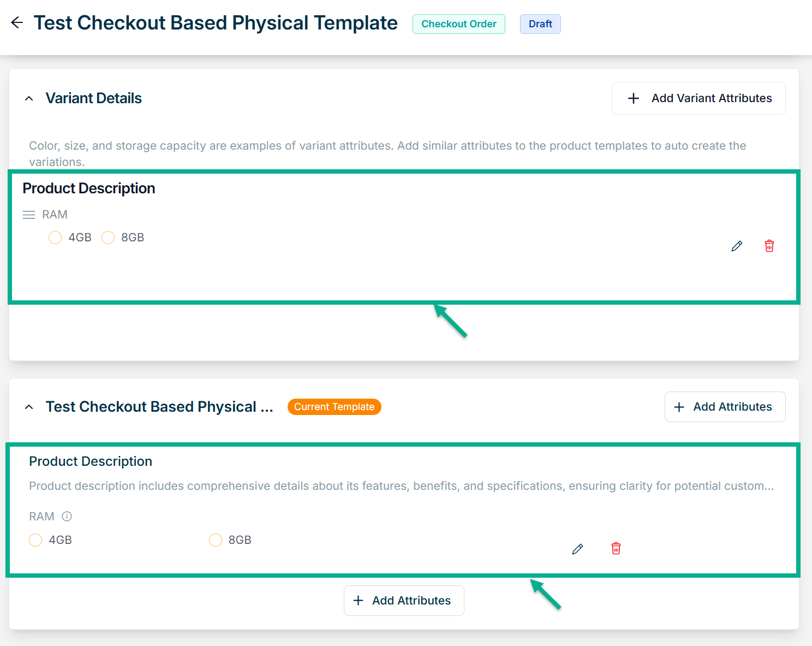Edit Product Description via pencil icon in Current Template
Image resolution: width=812 pixels, height=646 pixels.
[x=577, y=549]
